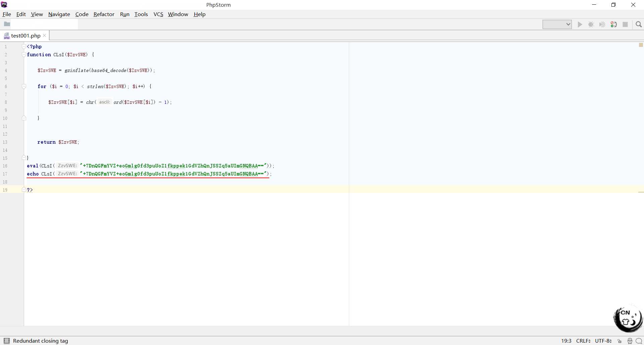This screenshot has width=644, height=345.
Task: Open the Code menu
Action: pyautogui.click(x=82, y=14)
